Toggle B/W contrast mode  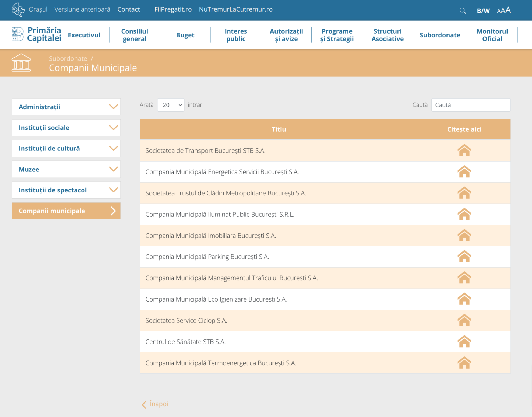483,11
